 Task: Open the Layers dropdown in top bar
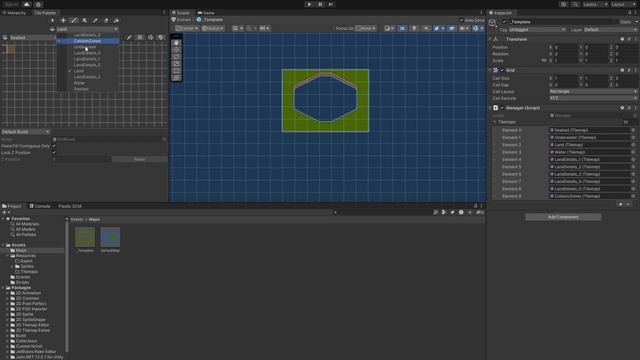coord(595,4)
